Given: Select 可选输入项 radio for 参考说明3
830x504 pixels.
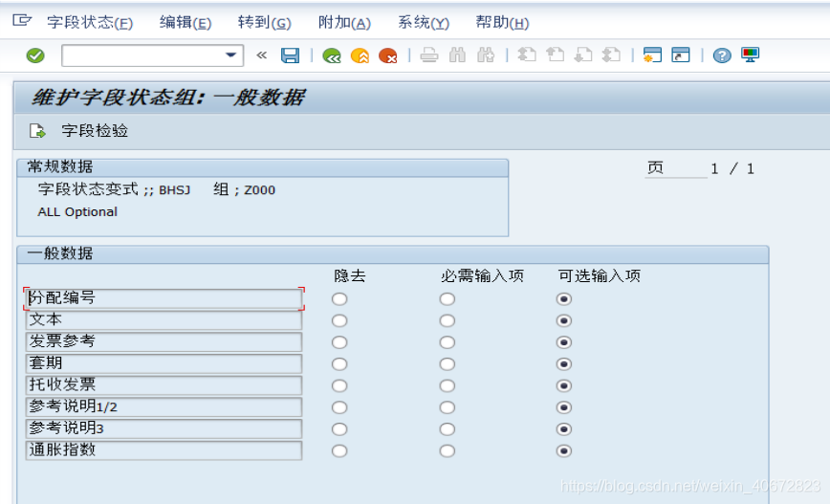Looking at the screenshot, I should tap(564, 429).
